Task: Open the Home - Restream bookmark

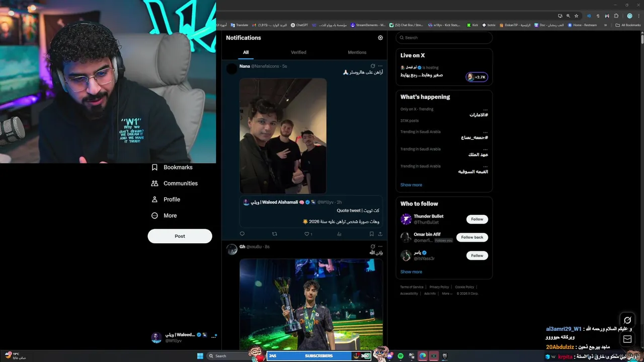Action: pyautogui.click(x=583, y=25)
